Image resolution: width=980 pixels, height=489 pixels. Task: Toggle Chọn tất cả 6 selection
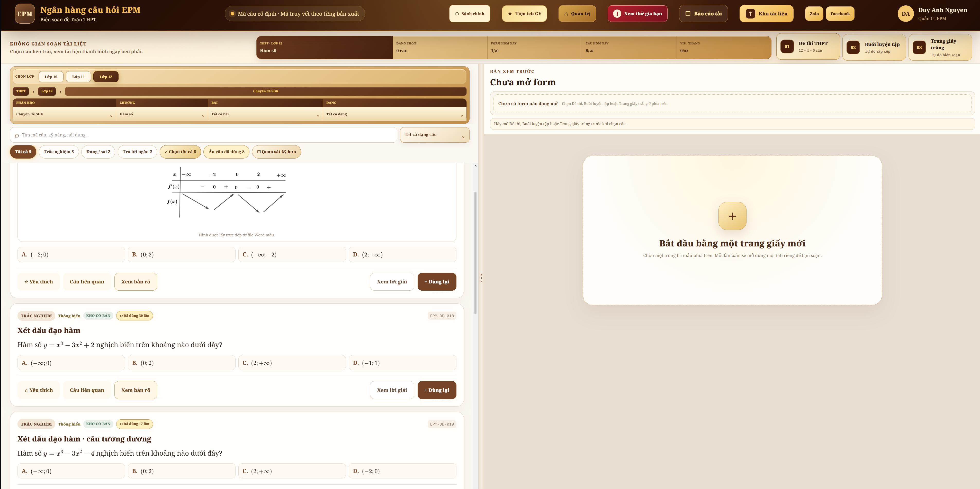180,152
